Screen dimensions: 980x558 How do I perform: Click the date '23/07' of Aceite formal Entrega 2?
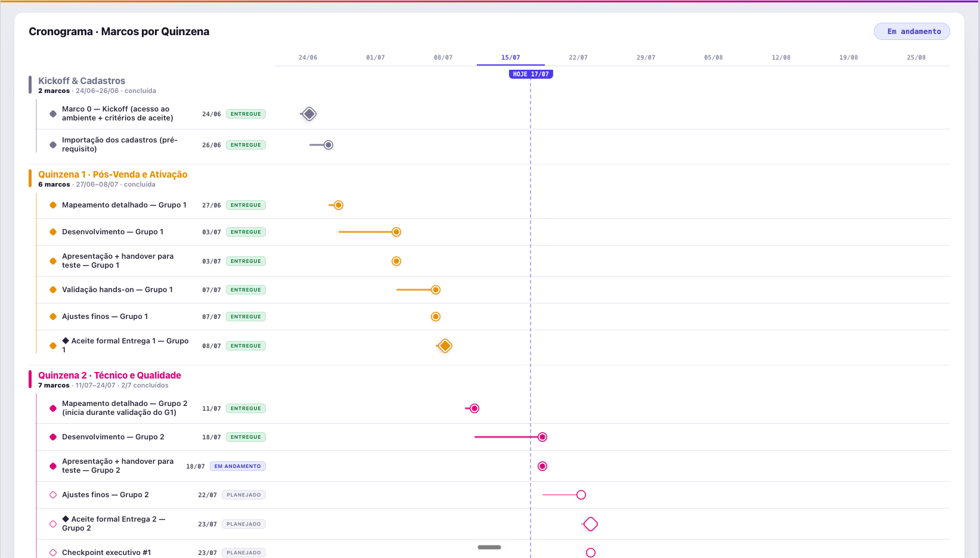pos(207,524)
